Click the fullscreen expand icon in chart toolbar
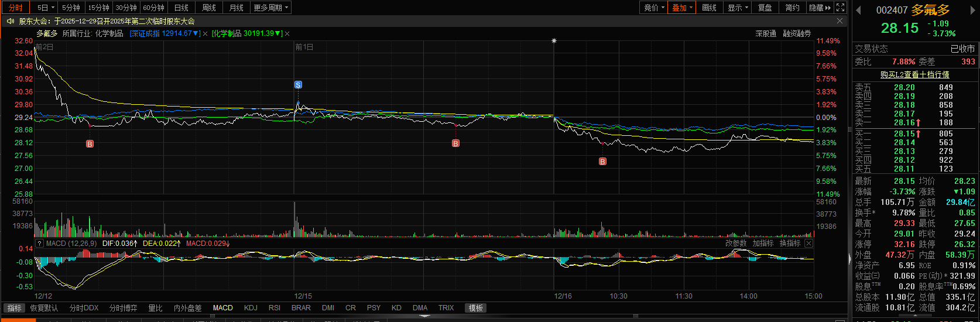Image resolution: width=980 pixels, height=322 pixels. [840, 8]
